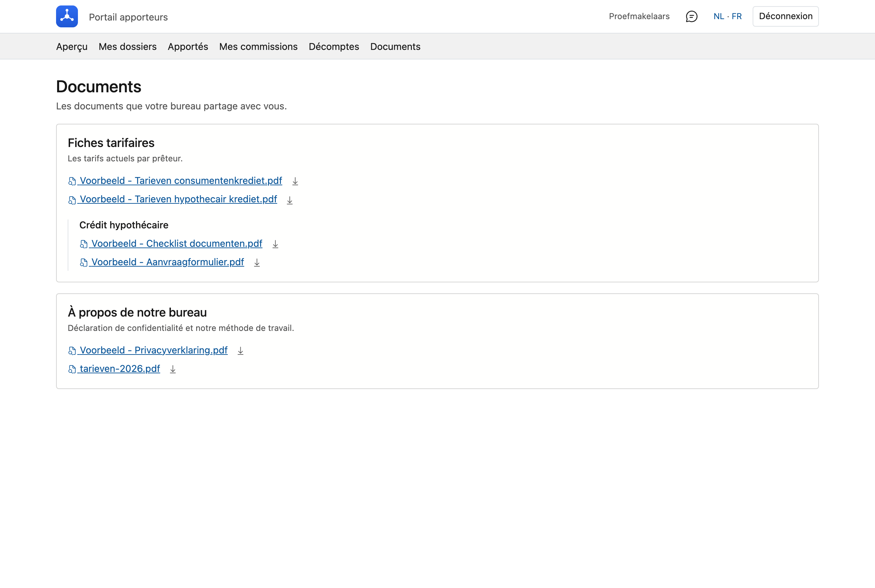Select the Apportés navigation item
The width and height of the screenshot is (875, 588).
pyautogui.click(x=188, y=46)
